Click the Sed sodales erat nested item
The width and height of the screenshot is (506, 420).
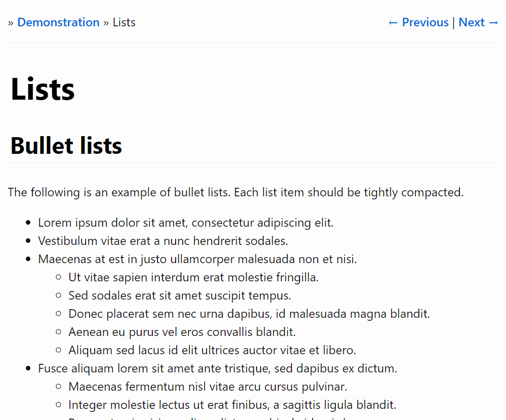(x=180, y=296)
